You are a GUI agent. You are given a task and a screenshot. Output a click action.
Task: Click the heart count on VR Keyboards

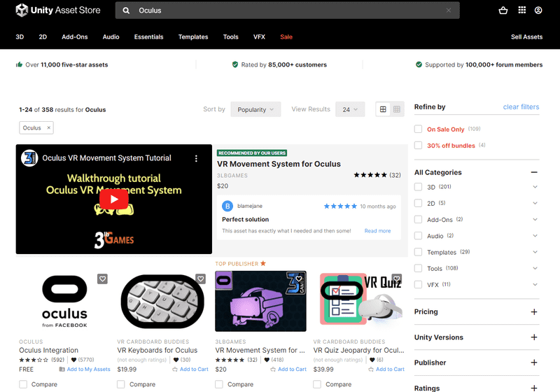[182, 360]
